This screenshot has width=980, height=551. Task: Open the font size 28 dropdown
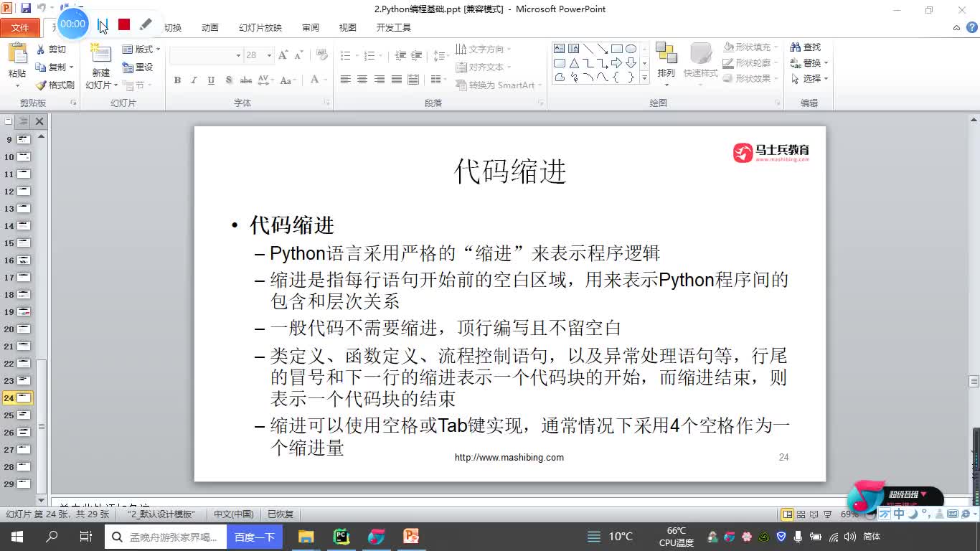269,55
